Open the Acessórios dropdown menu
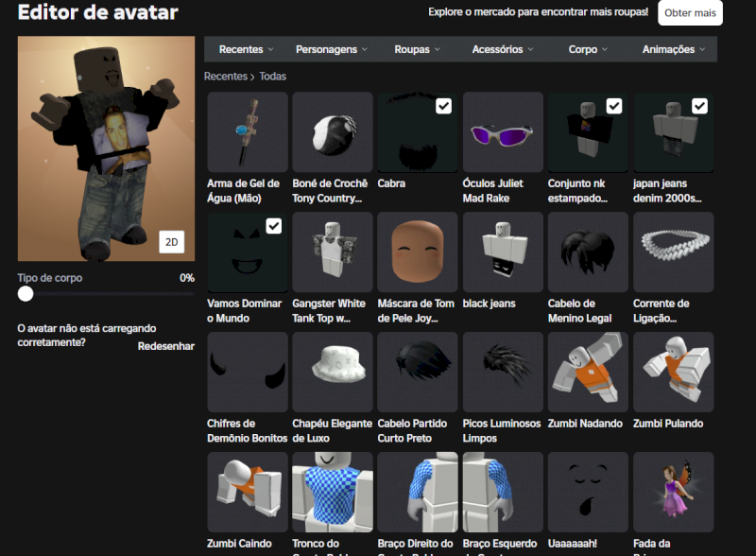 point(503,49)
